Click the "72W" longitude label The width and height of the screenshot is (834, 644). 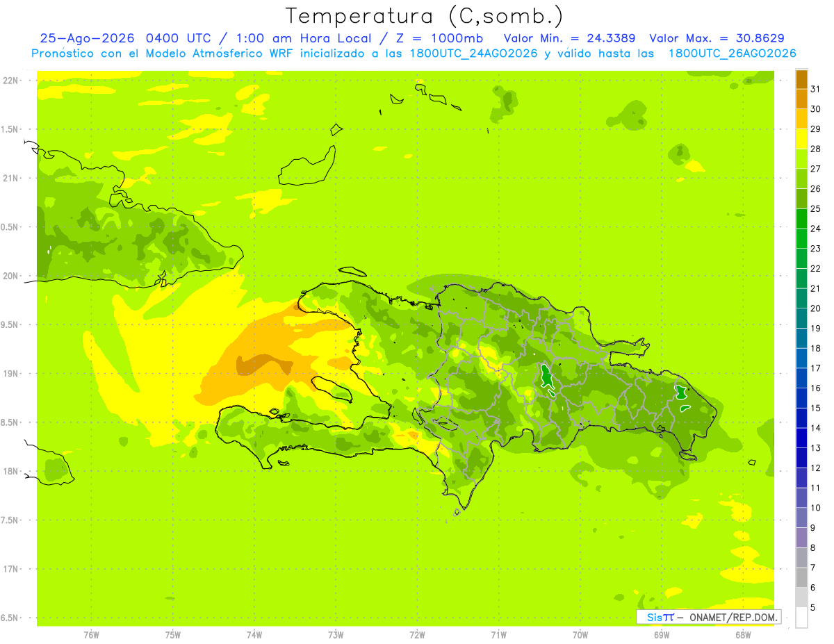(417, 634)
